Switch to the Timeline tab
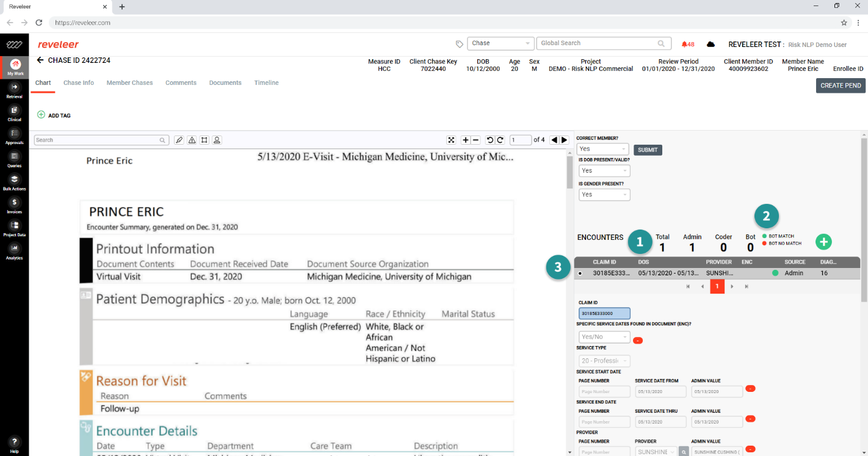Screen dimensions: 868x456 tap(267, 82)
